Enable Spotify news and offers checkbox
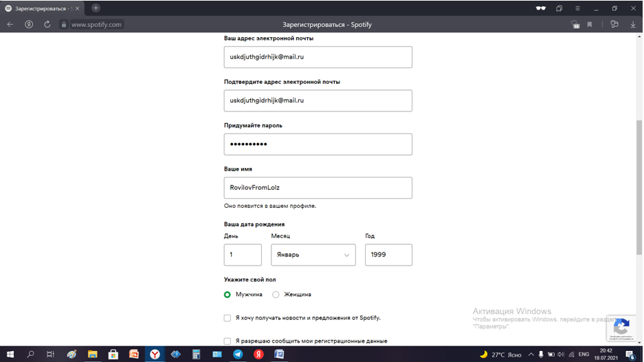This screenshot has width=644, height=362. (227, 318)
